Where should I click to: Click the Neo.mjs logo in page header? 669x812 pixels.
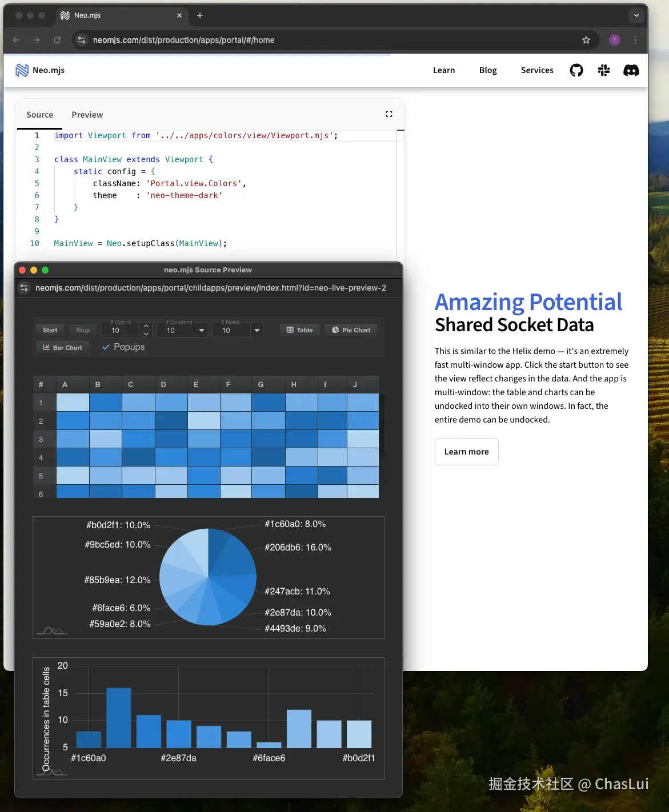tap(40, 70)
